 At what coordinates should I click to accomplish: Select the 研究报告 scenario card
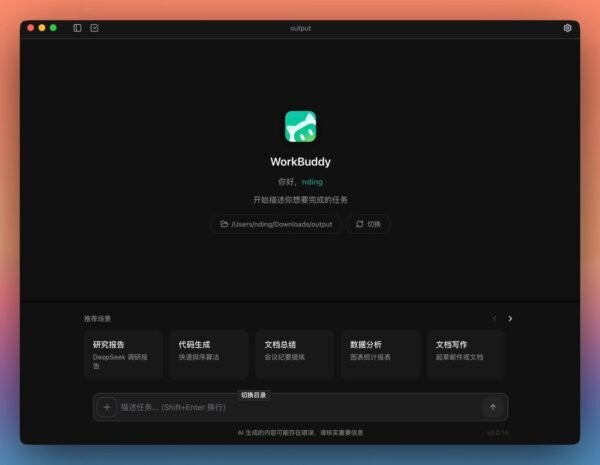coord(123,354)
